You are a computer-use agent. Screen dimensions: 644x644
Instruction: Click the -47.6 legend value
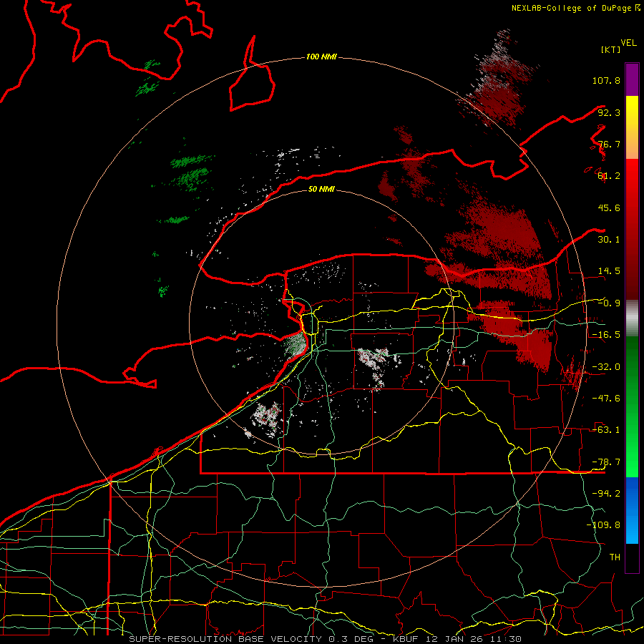(x=606, y=399)
